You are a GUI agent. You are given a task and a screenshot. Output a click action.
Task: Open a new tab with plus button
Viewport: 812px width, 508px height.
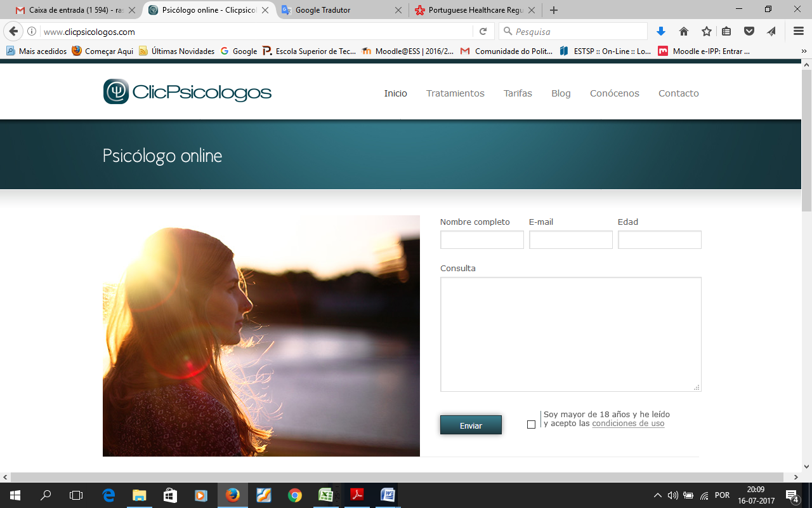click(554, 10)
